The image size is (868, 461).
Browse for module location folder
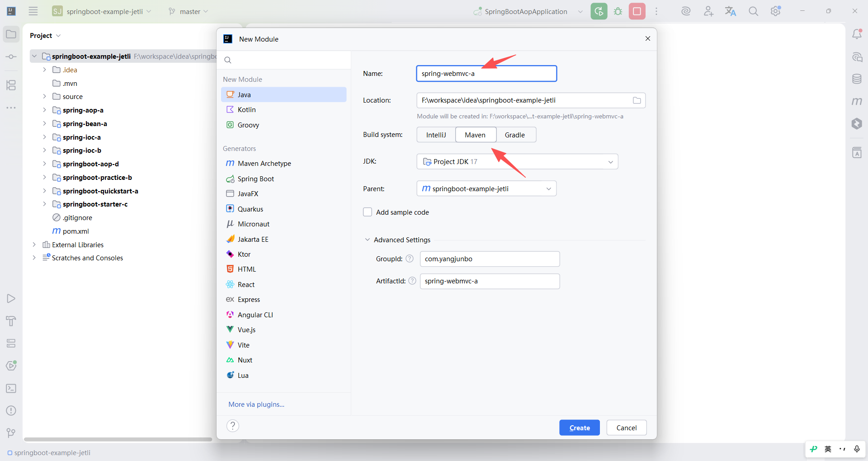[x=637, y=100]
